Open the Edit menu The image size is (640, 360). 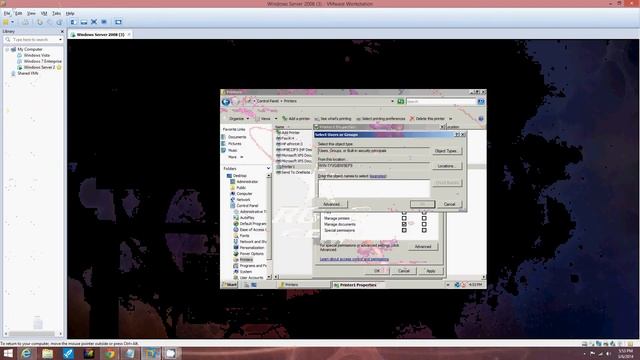click(19, 13)
